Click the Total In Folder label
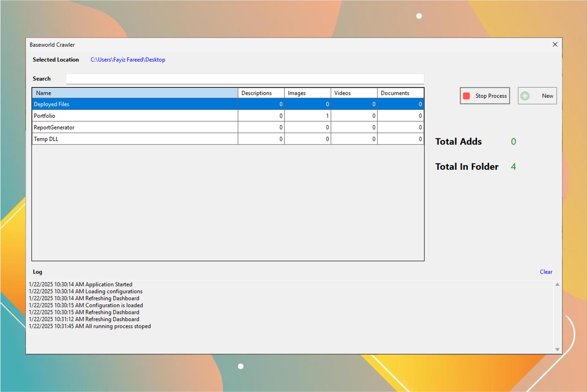588x392 pixels. (x=467, y=167)
